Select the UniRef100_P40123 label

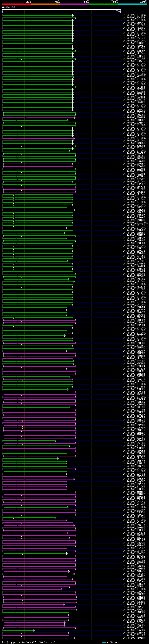tap(134, 102)
